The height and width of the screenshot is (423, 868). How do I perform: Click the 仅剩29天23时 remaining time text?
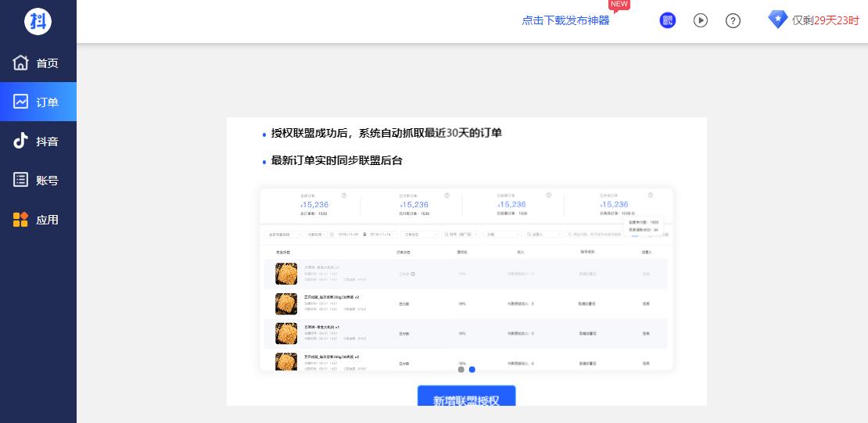825,20
